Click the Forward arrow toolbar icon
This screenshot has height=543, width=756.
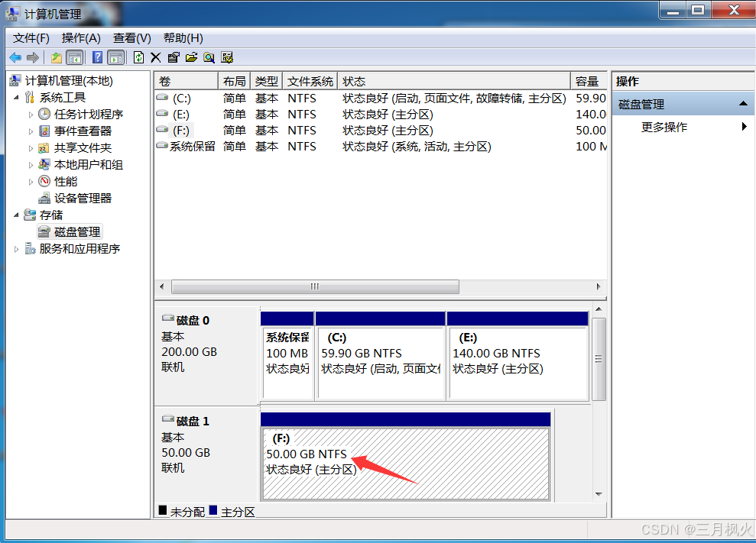click(33, 58)
